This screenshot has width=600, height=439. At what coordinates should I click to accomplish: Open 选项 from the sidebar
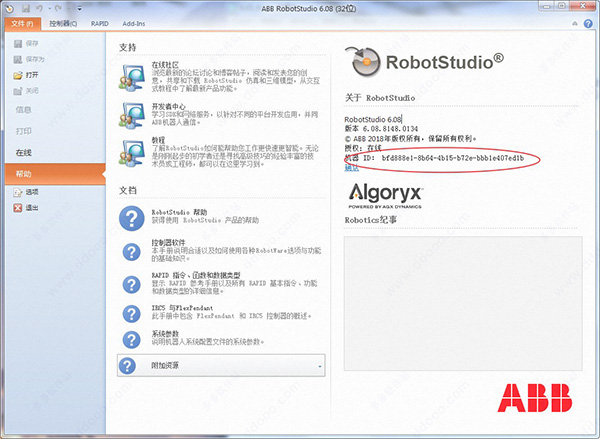[x=26, y=192]
